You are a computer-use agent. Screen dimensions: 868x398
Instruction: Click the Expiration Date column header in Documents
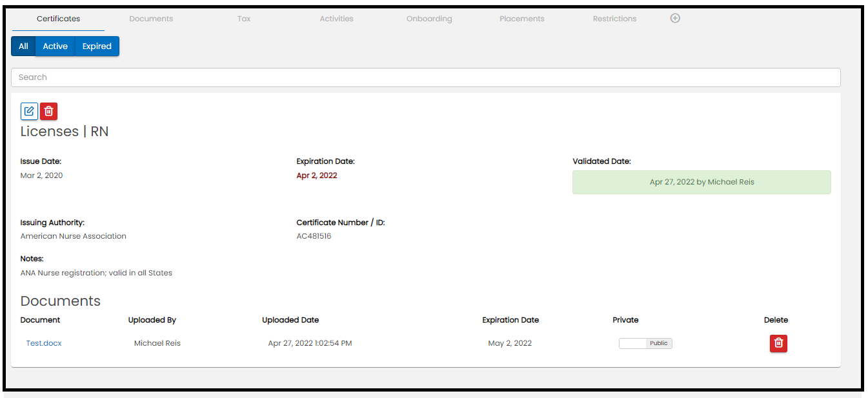tap(510, 320)
